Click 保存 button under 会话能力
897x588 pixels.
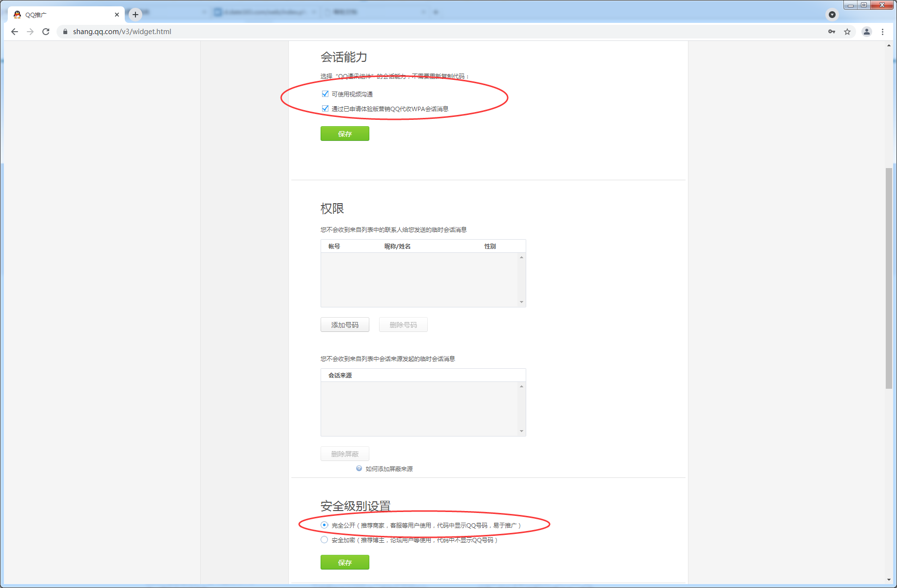[344, 134]
